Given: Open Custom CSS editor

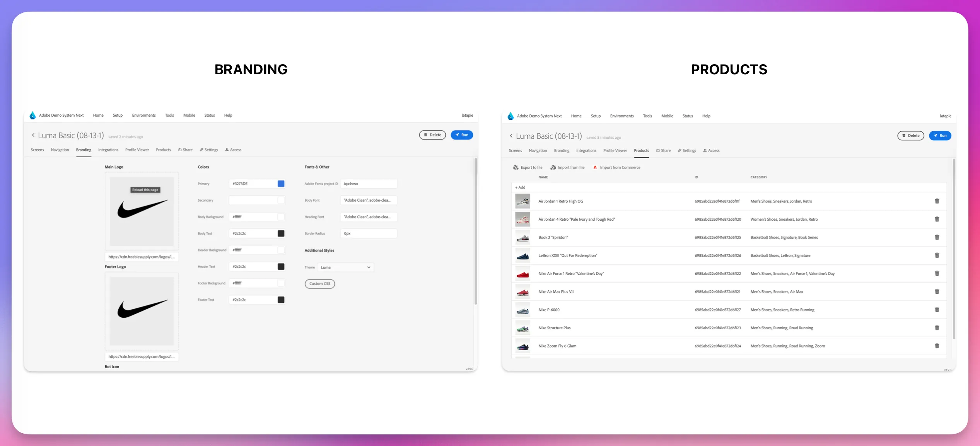Looking at the screenshot, I should click(320, 284).
